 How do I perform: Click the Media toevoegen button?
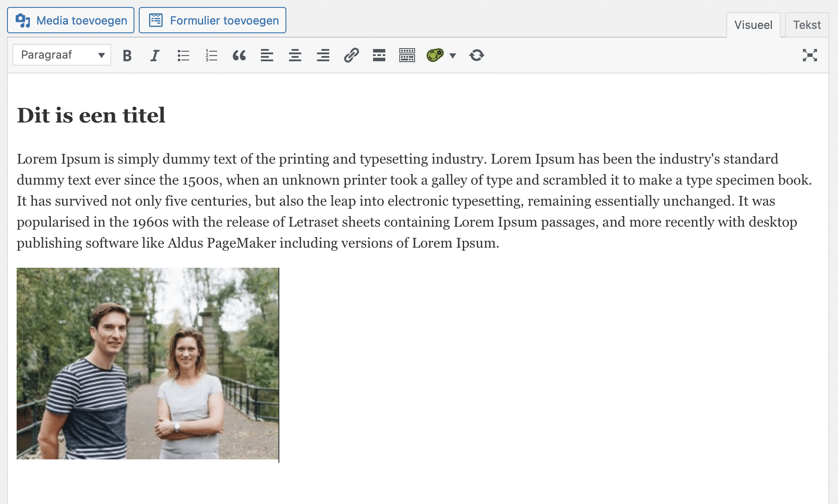point(71,21)
